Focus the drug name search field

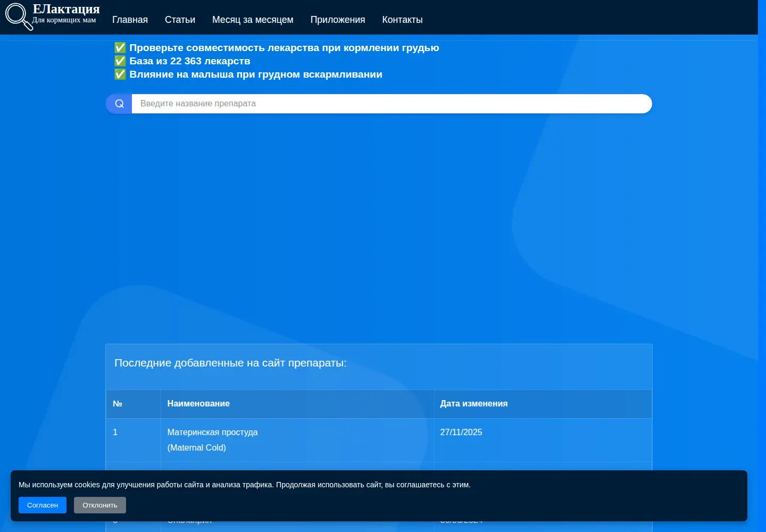(392, 104)
